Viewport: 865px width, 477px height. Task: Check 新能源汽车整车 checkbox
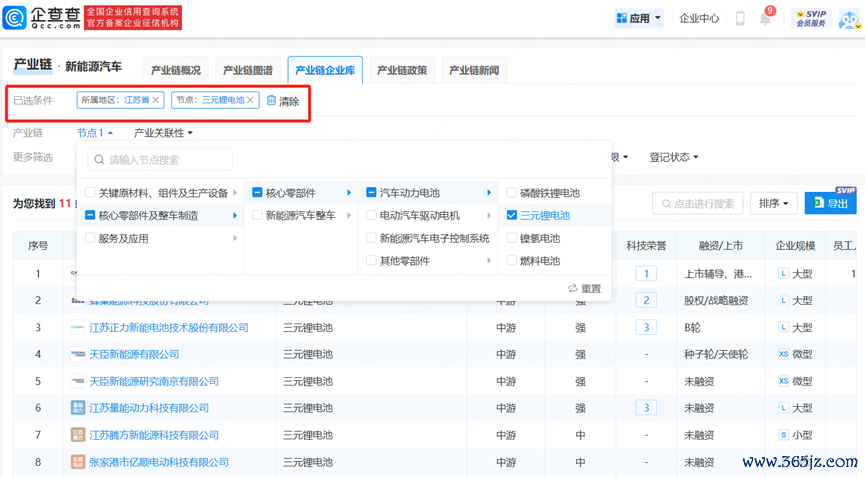pos(257,215)
